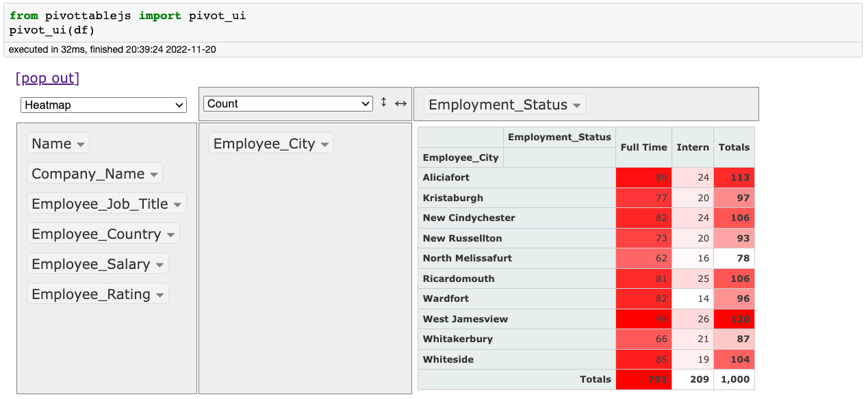Click the Totals row label

tap(593, 379)
